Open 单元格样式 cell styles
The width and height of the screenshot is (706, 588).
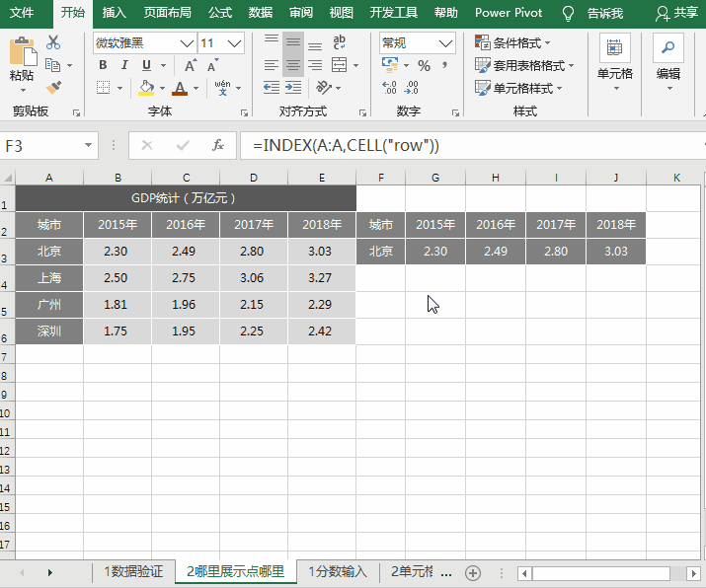tap(518, 88)
